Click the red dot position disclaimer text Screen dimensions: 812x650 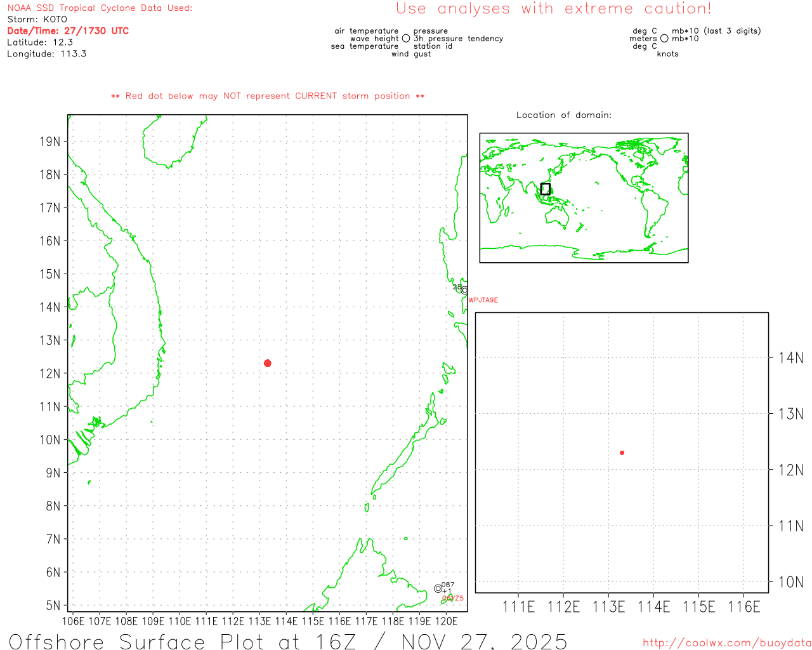267,96
